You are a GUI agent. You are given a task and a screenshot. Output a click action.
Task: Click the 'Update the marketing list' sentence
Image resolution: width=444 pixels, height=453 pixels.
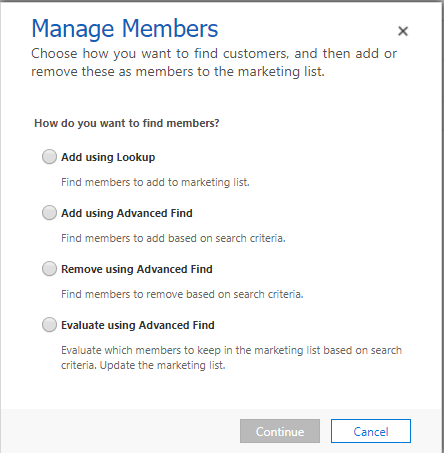(163, 365)
